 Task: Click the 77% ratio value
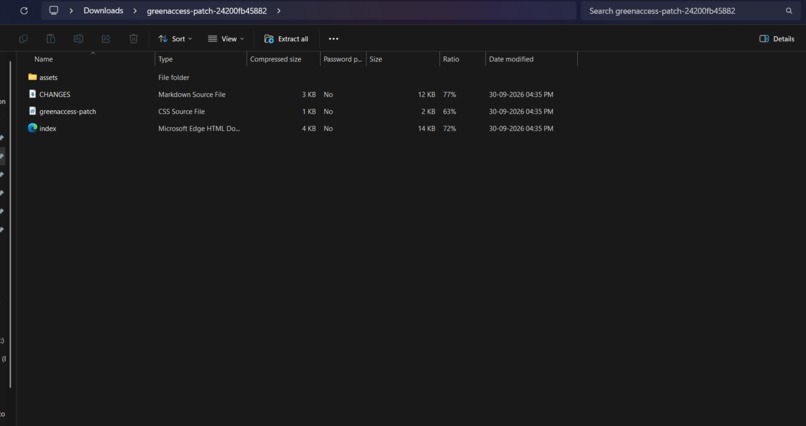point(449,95)
